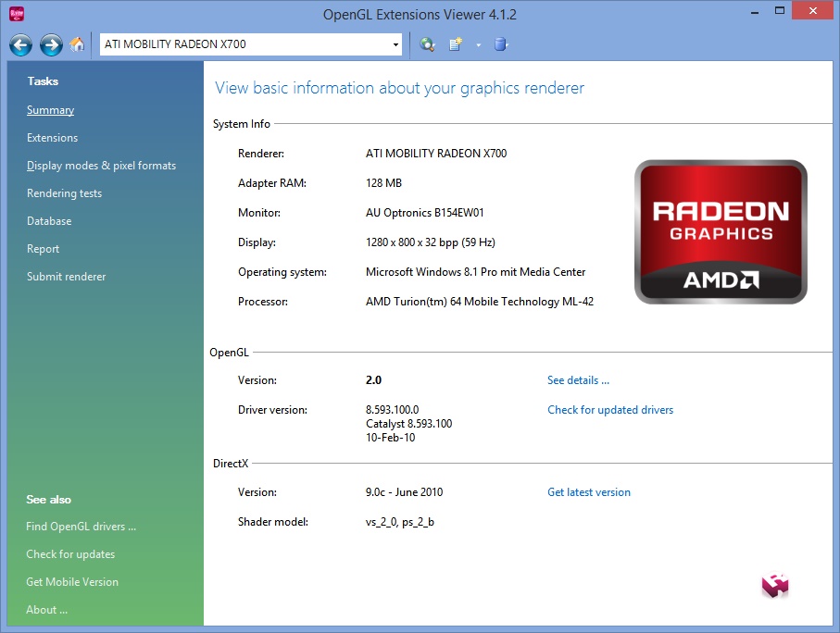Close the OpenGL Extensions Viewer window
Screen dimensions: 840x633
pyautogui.click(x=812, y=11)
